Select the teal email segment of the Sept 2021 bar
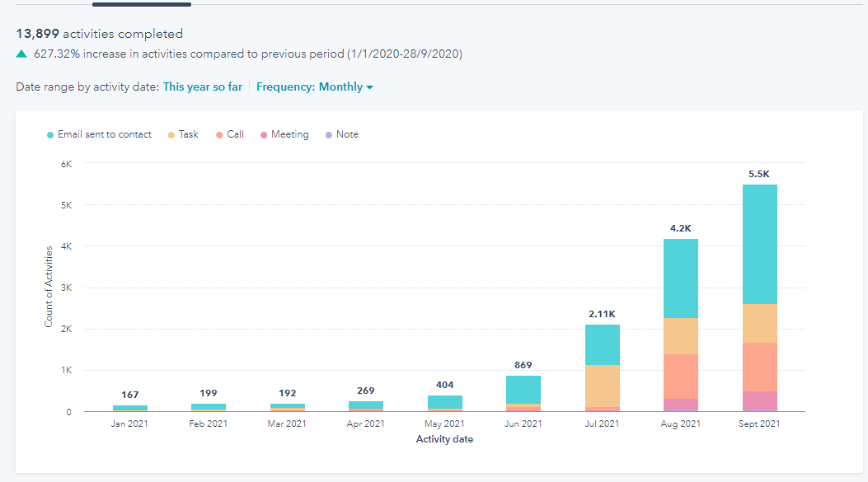Viewport: 868px width, 482px height. pyautogui.click(x=759, y=244)
